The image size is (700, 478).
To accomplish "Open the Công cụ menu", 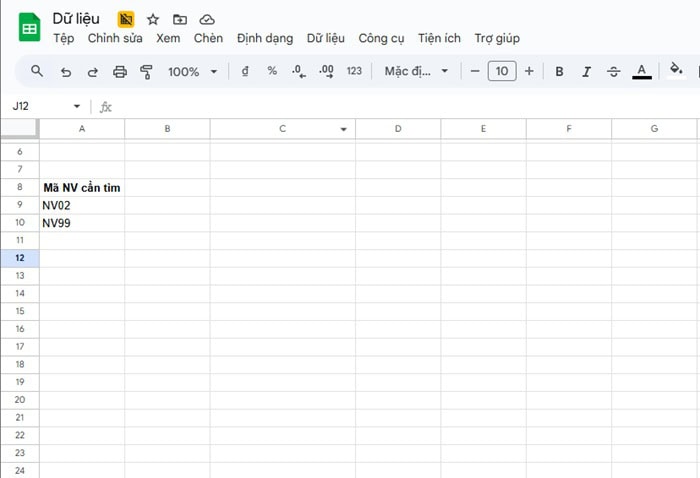I will 381,38.
